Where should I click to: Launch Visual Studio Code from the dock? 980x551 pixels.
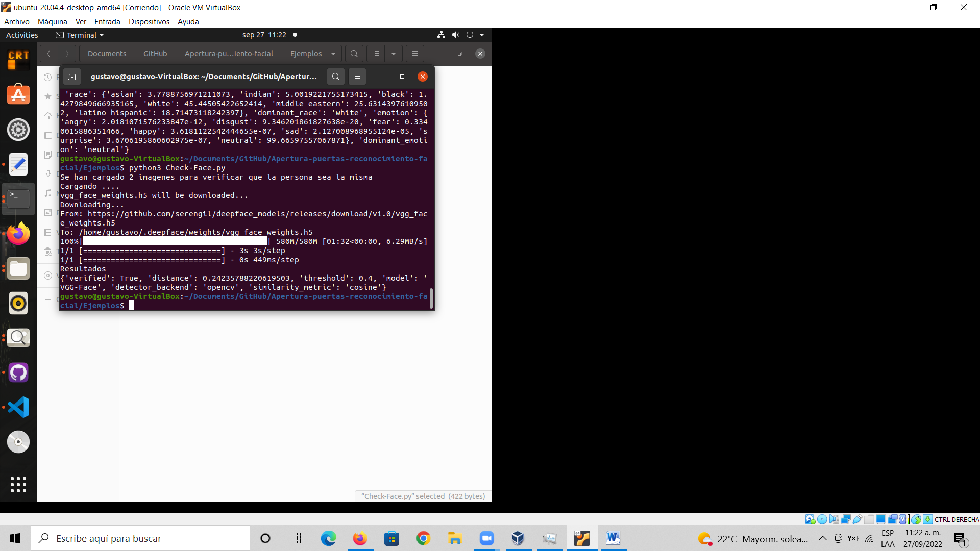[18, 407]
